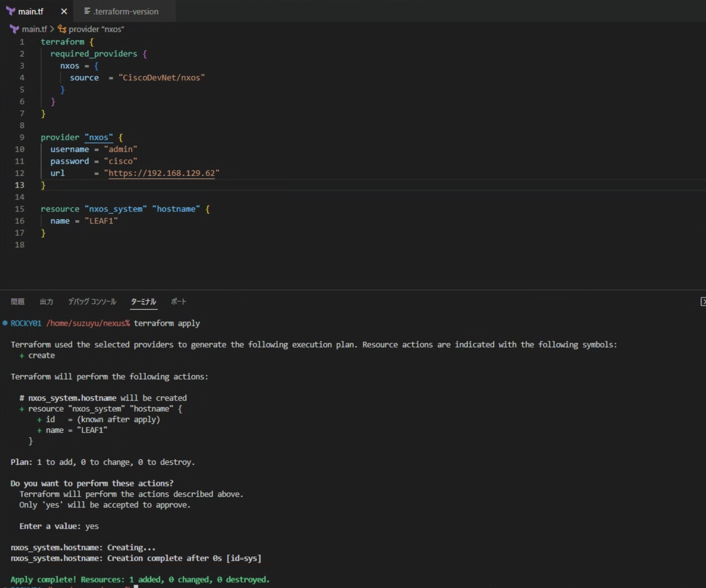
Task: Open the ポート (Ports) panel tab
Action: click(178, 302)
